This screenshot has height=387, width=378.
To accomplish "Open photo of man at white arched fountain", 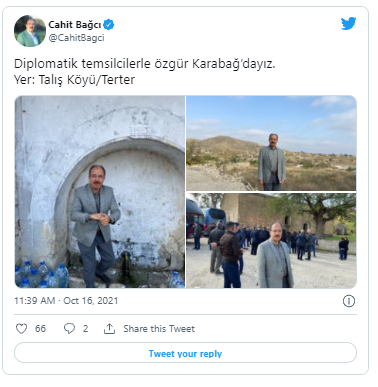I will [x=100, y=192].
